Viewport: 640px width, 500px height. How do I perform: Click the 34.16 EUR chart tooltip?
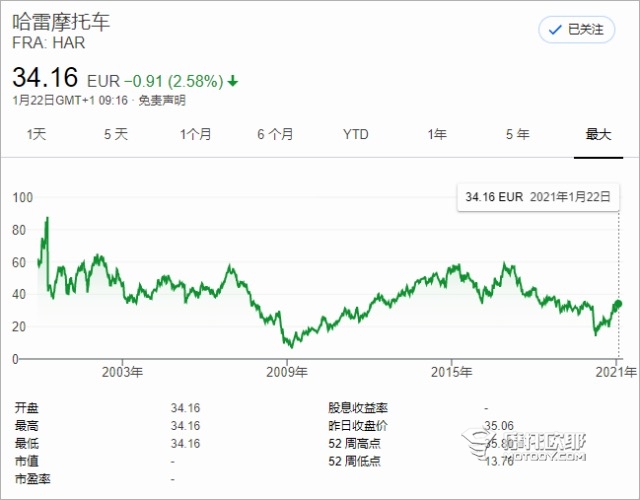(538, 198)
